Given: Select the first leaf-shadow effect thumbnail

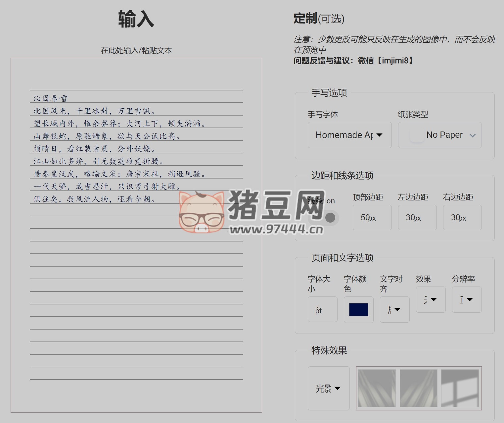Looking at the screenshot, I should (376, 388).
